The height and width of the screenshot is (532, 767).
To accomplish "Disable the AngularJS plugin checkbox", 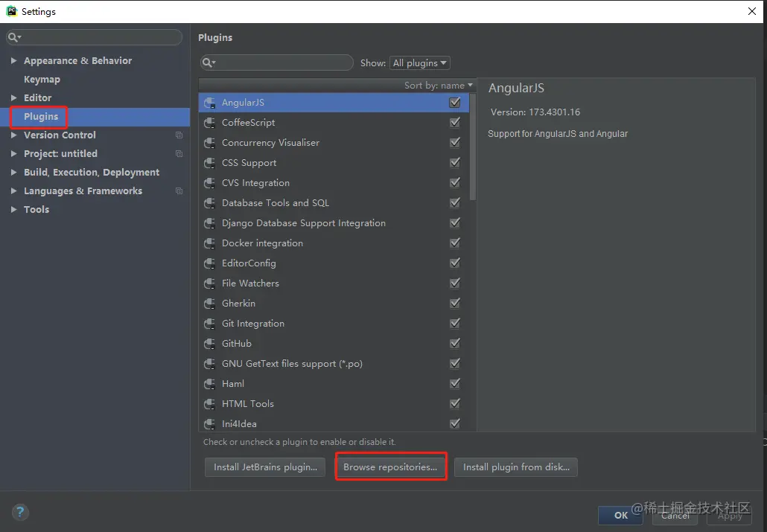I will pyautogui.click(x=455, y=102).
